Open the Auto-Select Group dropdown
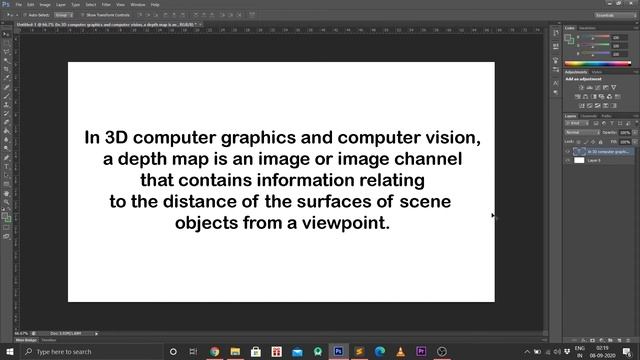This screenshot has width=640, height=360. click(x=64, y=15)
